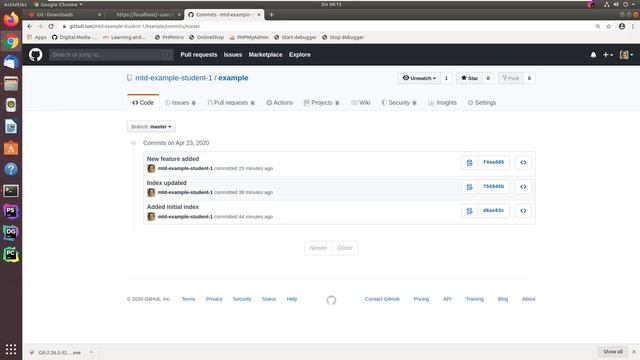Open Contact GitHub footer link
Image resolution: width=640 pixels, height=360 pixels.
click(382, 299)
